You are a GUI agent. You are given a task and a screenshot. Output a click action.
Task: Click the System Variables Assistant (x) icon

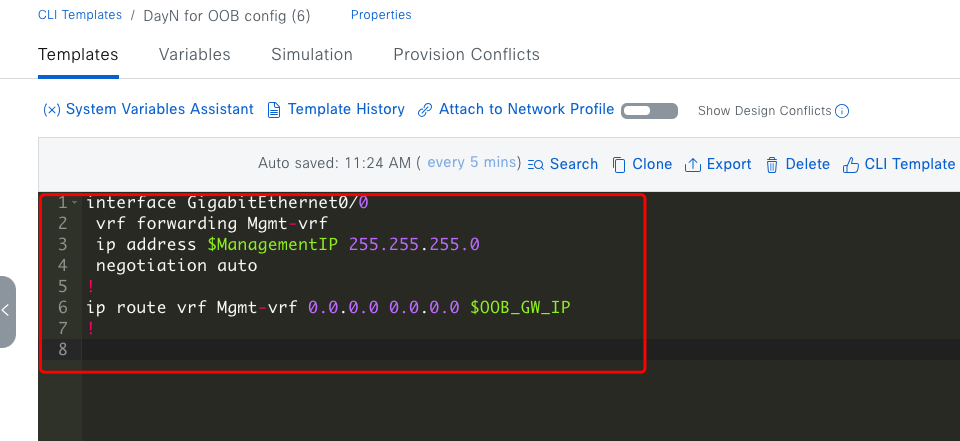[51, 110]
